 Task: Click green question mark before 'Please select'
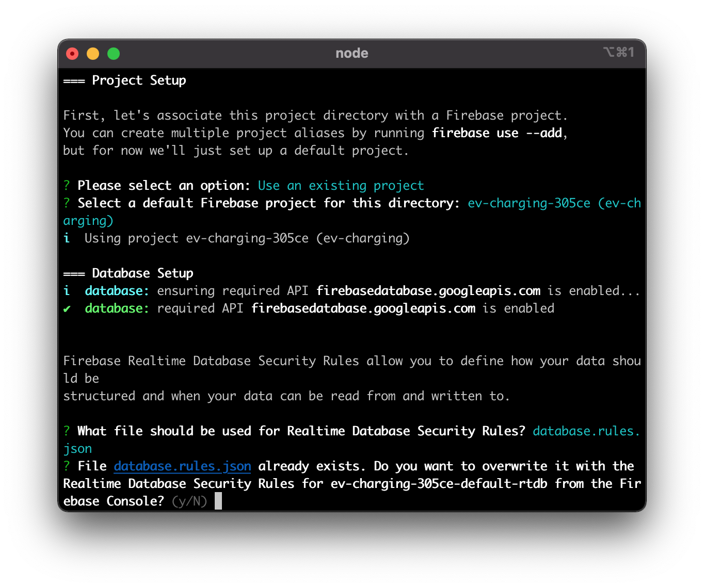pos(67,186)
